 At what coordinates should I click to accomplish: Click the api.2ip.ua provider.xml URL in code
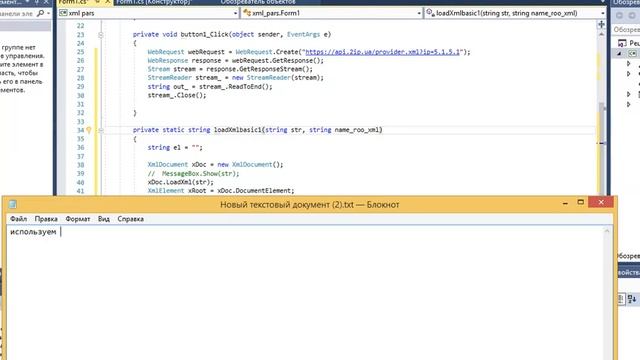(x=382, y=52)
